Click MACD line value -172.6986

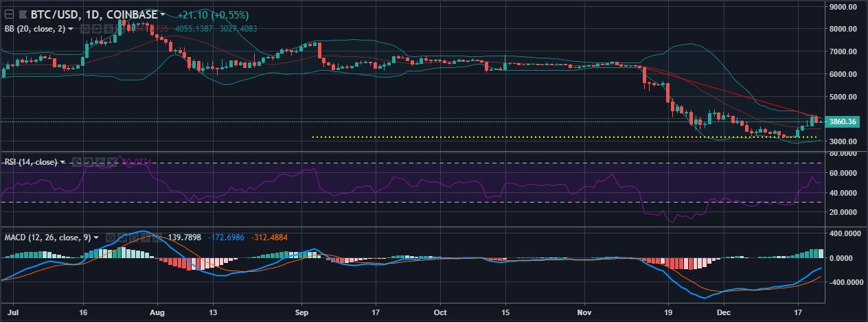226,238
